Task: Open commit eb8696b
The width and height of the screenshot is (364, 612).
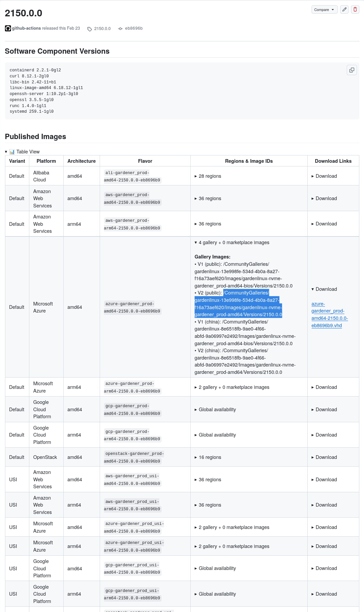Action: (x=134, y=29)
